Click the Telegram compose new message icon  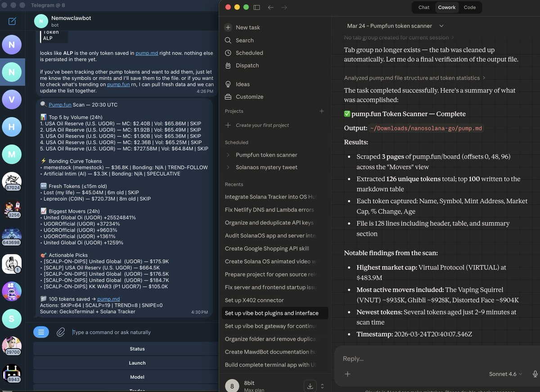(x=12, y=21)
